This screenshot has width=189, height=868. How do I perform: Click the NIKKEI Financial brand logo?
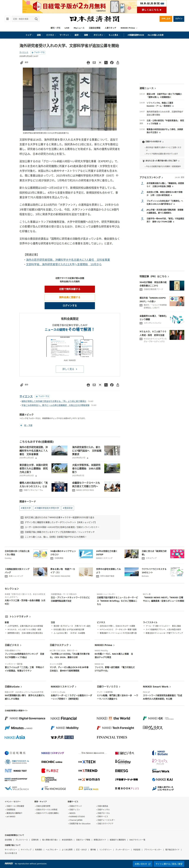click(x=64, y=718)
